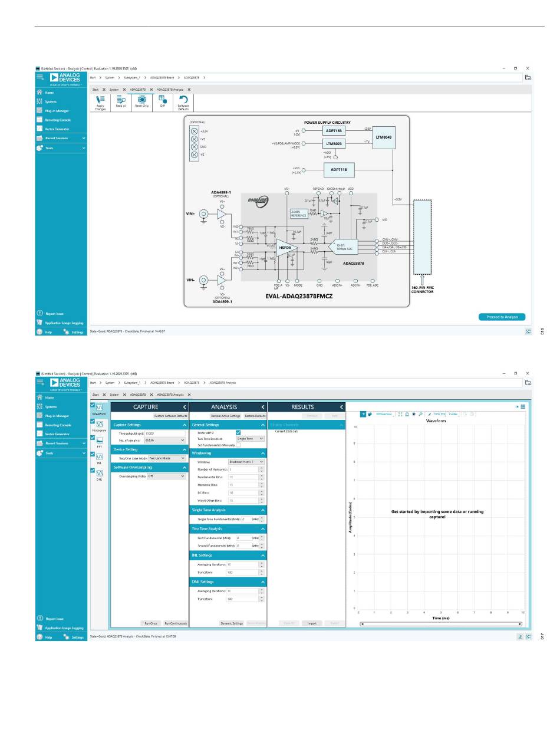Click Application Usage Logging in the board-diagram window
The width and height of the screenshot is (560, 736).
61,323
